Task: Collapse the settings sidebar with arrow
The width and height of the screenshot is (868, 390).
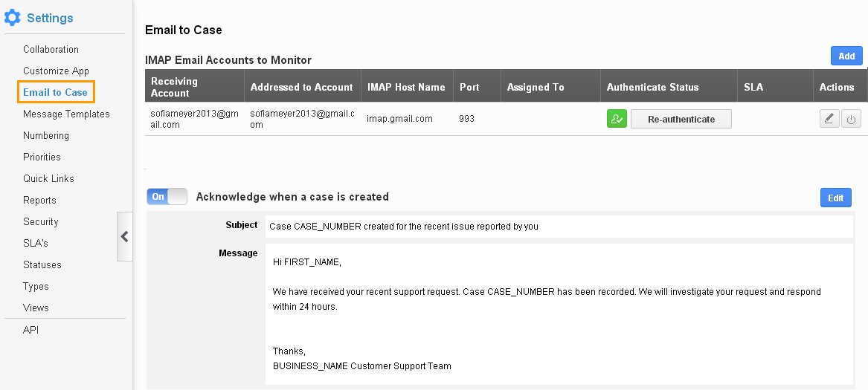Action: pos(124,237)
